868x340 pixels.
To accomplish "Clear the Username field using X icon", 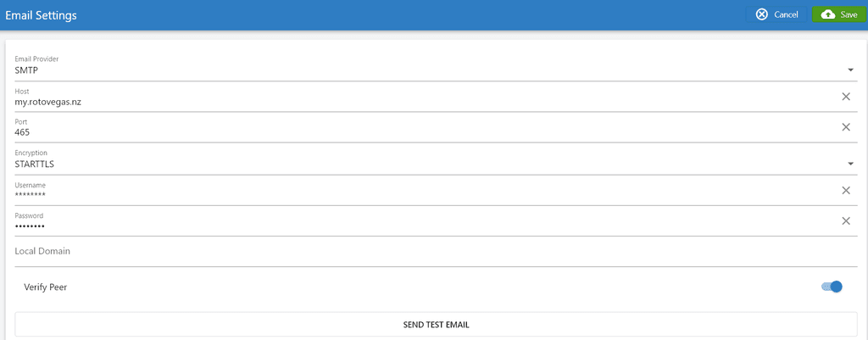I will 846,191.
